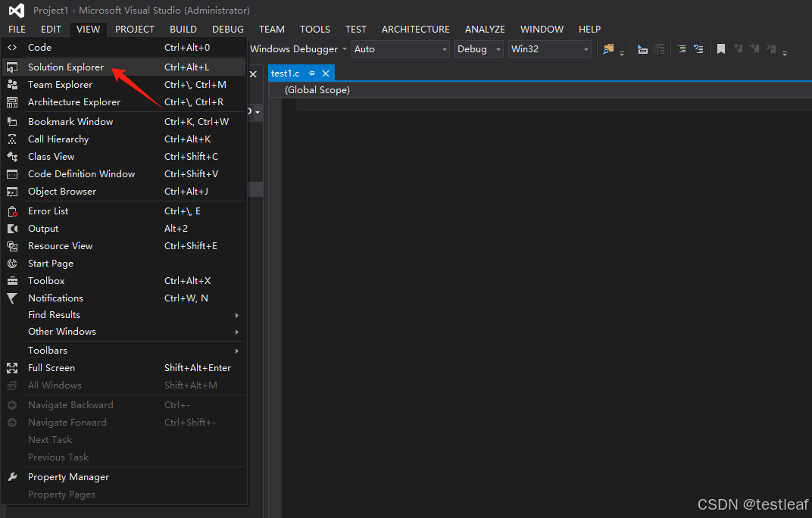Screen dimensions: 812x518
Task: Open the bookmark toolbar overflow options arrow
Action: point(785,53)
